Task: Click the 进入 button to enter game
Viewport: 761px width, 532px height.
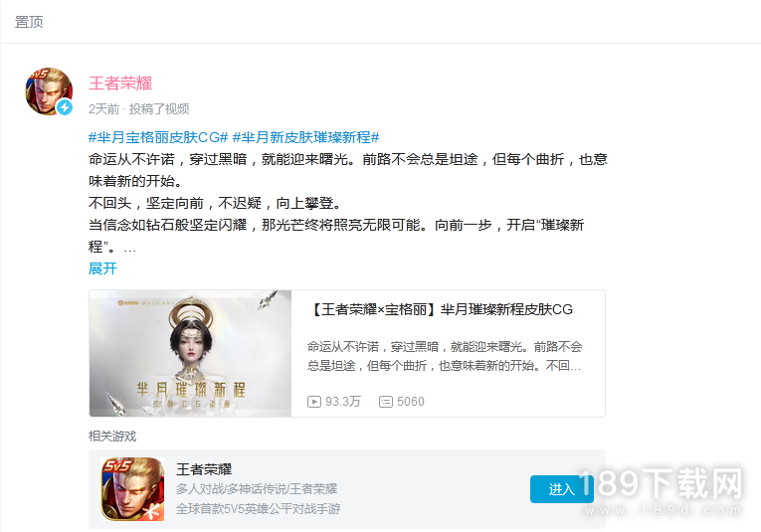Action: click(561, 489)
